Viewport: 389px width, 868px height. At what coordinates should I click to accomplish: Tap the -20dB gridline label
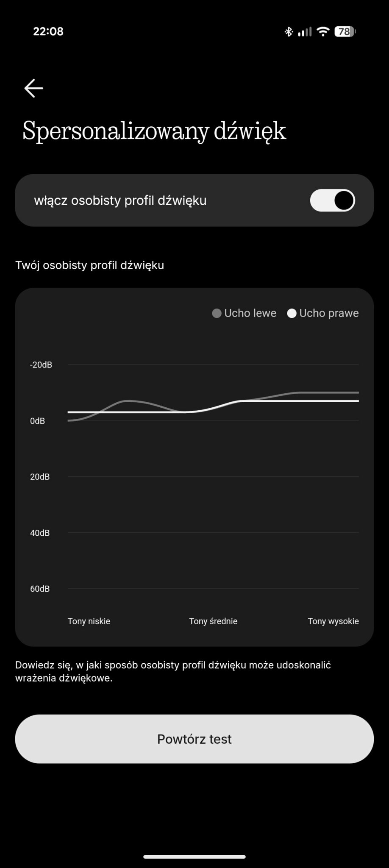[x=41, y=365]
